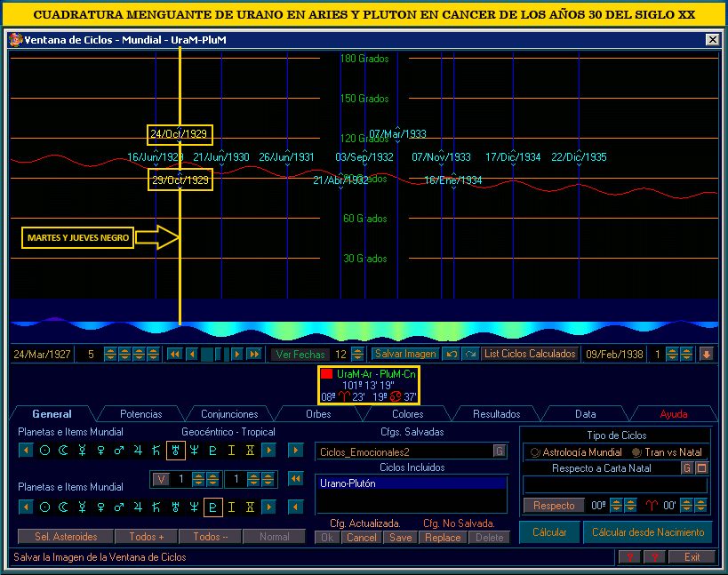Click the square icon beside Respecto a Carta Natal
The image size is (728, 575).
pyautogui.click(x=701, y=467)
